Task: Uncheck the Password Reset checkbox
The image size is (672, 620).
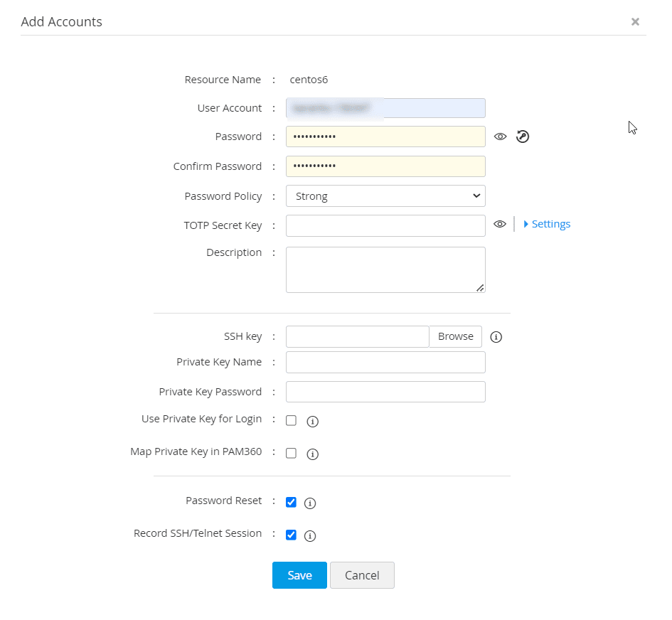Action: [291, 502]
